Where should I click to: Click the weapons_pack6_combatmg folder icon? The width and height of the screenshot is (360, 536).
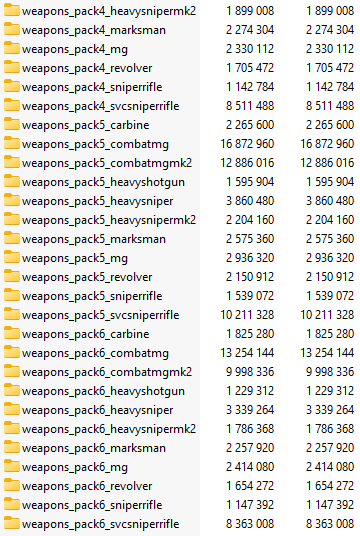pos(12,352)
